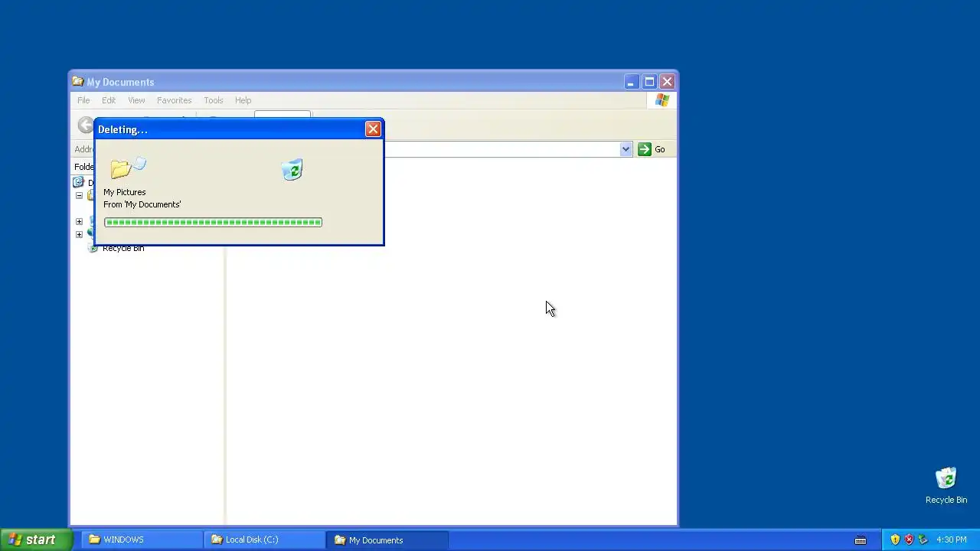Screen dimensions: 980x551
Task: Open the Help menu
Action: [x=243, y=100]
